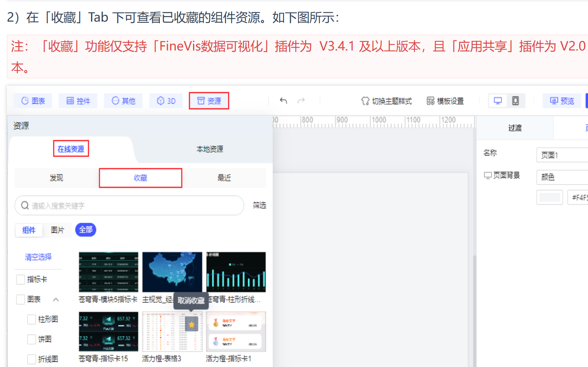Switch to mobile phone layout icon
Screen dimensions: 588x367
516,101
